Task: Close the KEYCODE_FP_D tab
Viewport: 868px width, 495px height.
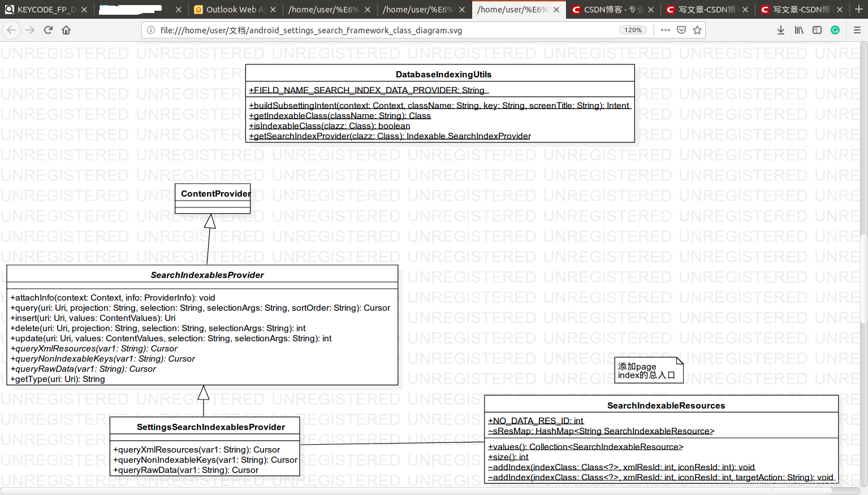Action: pos(84,10)
